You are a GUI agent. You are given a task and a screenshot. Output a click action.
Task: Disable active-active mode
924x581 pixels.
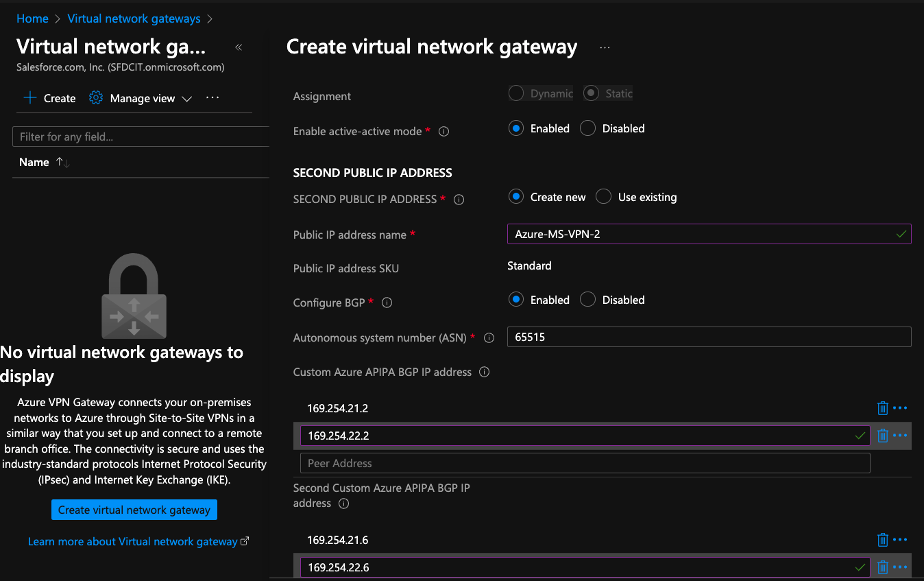(587, 128)
